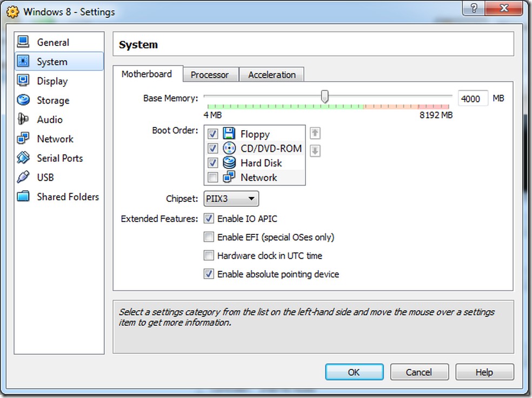Screen dimensions: 532x398
Task: Move boot device up with arrow button
Action: [315, 133]
